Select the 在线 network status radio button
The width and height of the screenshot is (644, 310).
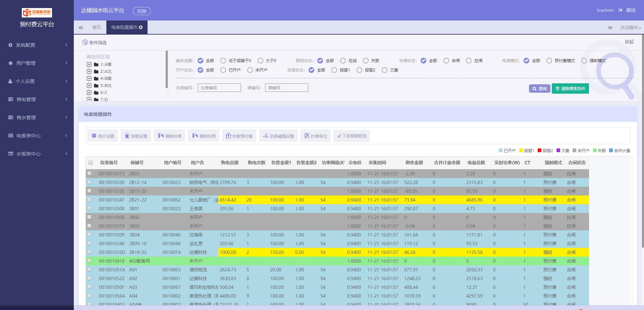343,61
